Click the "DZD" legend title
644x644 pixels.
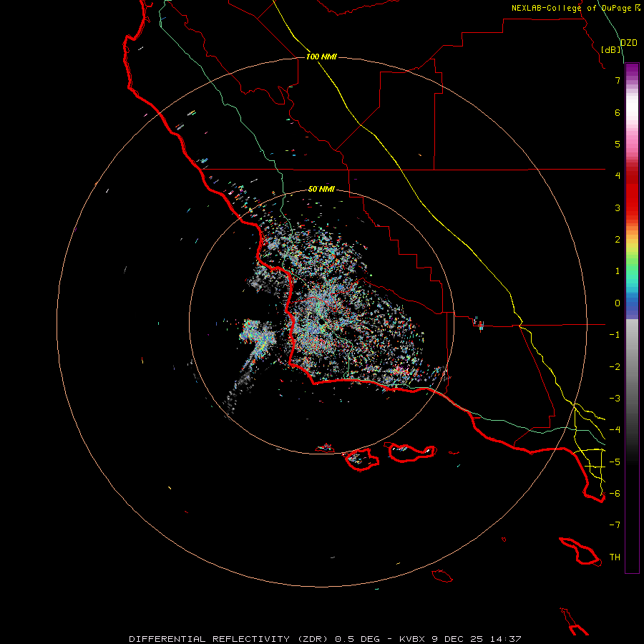pyautogui.click(x=629, y=43)
